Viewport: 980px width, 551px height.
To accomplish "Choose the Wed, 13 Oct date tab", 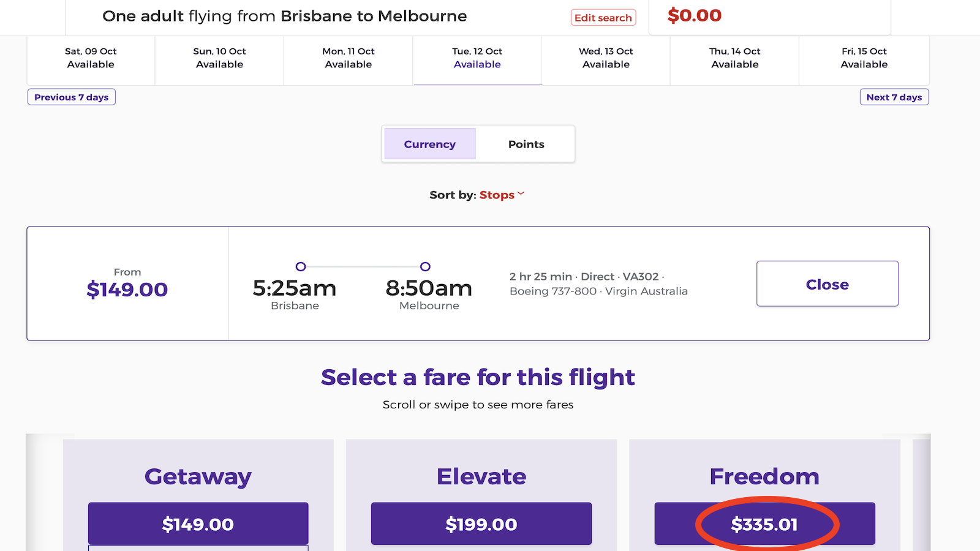I will click(606, 58).
